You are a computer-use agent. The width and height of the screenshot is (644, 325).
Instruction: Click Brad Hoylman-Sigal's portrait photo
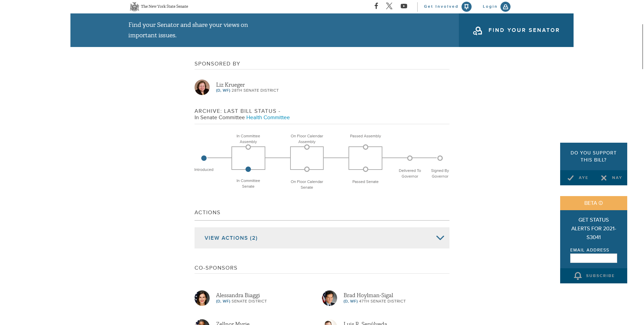coord(329,298)
